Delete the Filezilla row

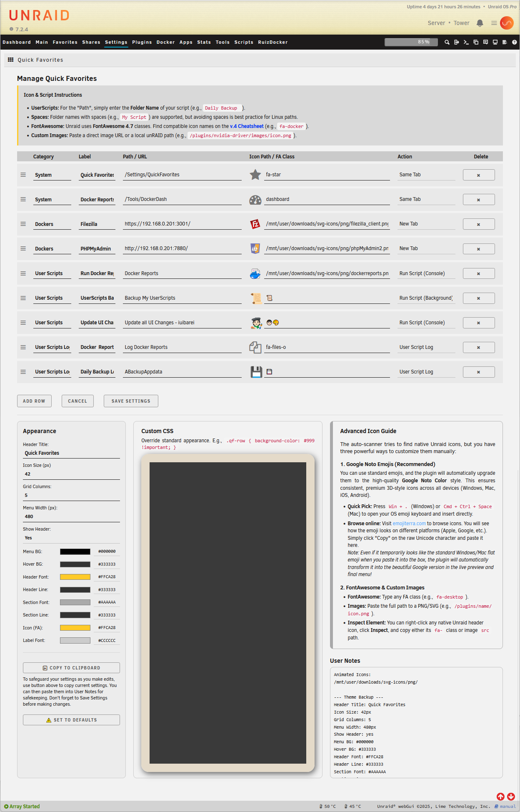point(479,224)
